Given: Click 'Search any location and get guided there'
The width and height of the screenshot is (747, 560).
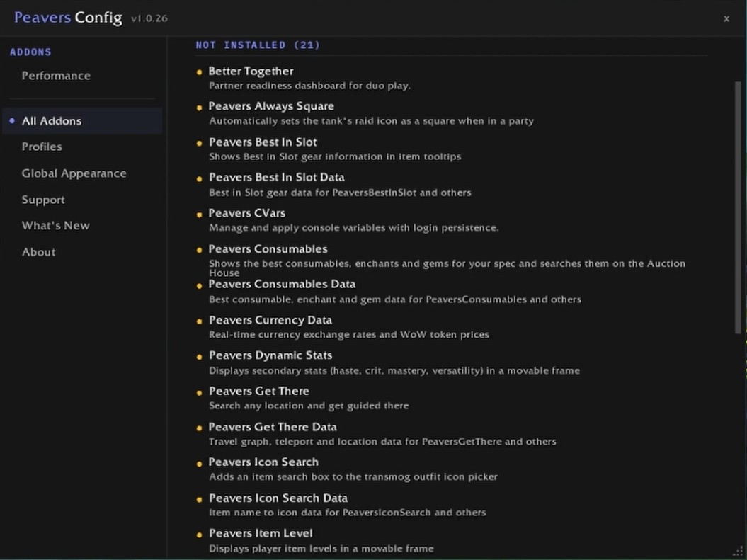Looking at the screenshot, I should [x=309, y=406].
